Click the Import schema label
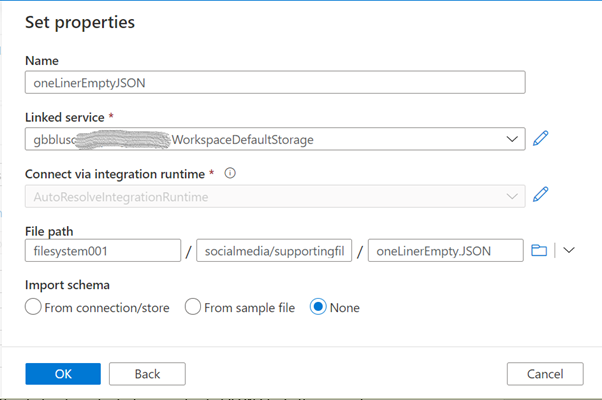This screenshot has width=602, height=400. 69,284
